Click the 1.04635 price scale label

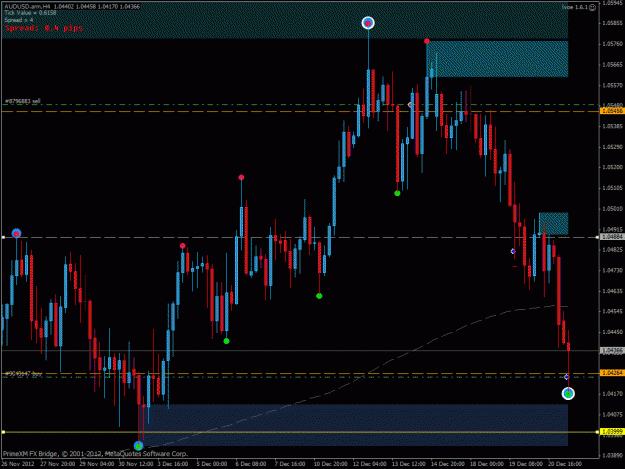point(612,291)
